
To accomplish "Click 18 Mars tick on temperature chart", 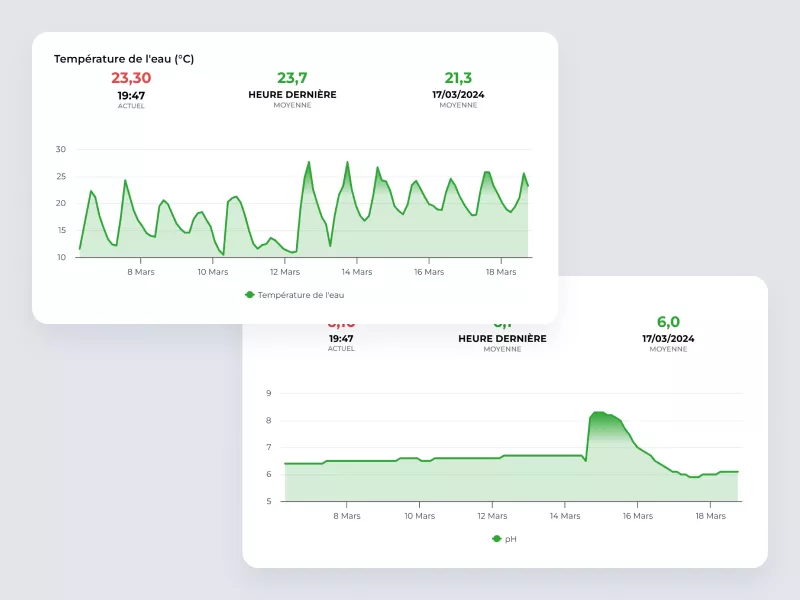I will coord(501,272).
